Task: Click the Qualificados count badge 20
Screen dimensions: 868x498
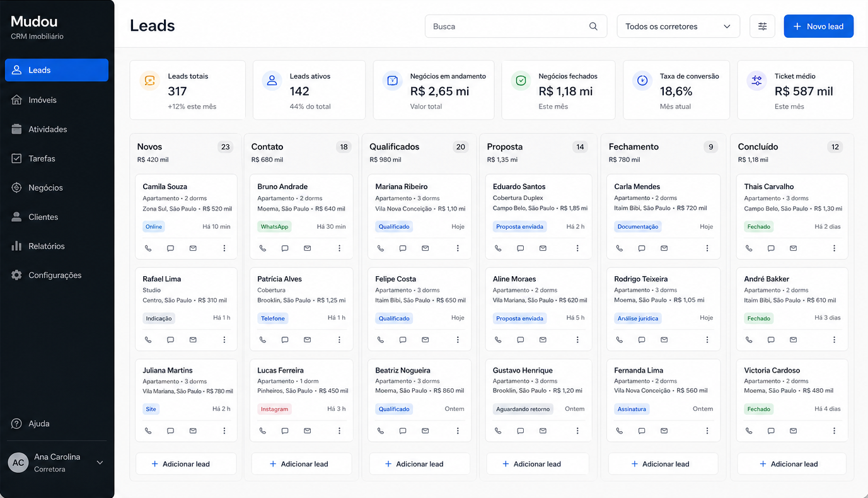Action: coord(461,147)
